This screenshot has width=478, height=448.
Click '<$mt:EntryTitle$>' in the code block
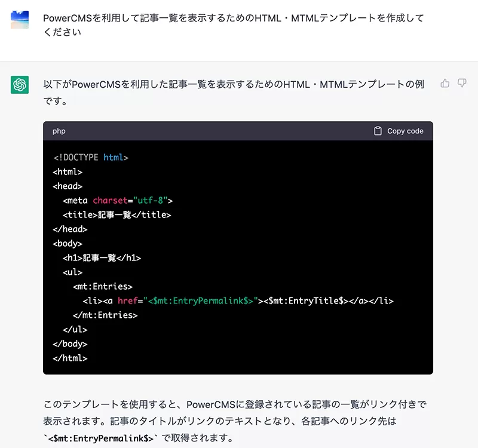(x=306, y=301)
